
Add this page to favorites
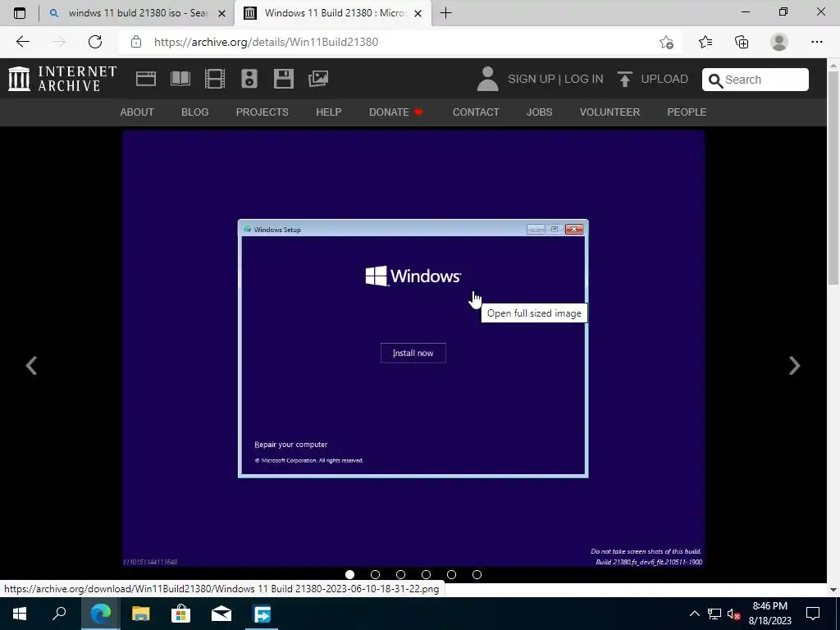click(666, 42)
